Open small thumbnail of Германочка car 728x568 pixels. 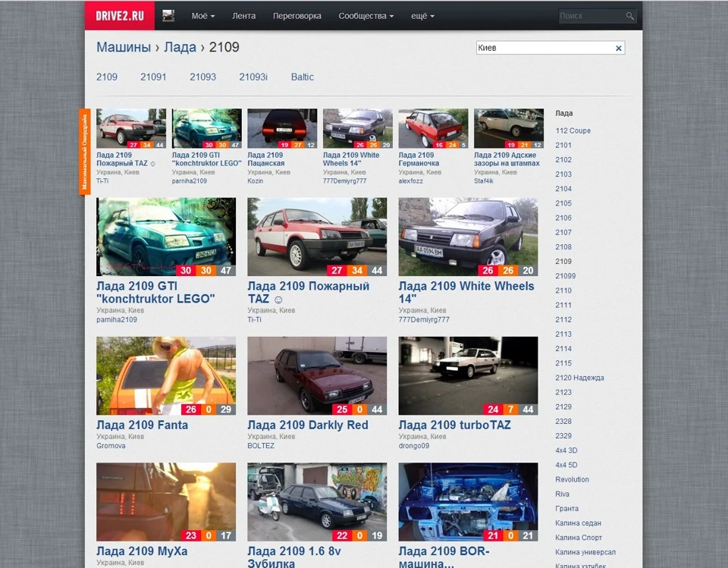click(x=433, y=128)
